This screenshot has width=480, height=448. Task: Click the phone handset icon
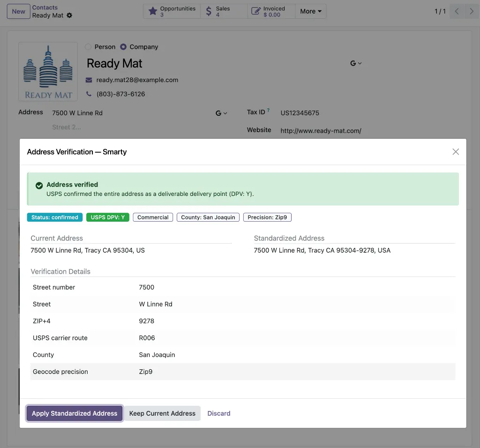click(x=89, y=94)
